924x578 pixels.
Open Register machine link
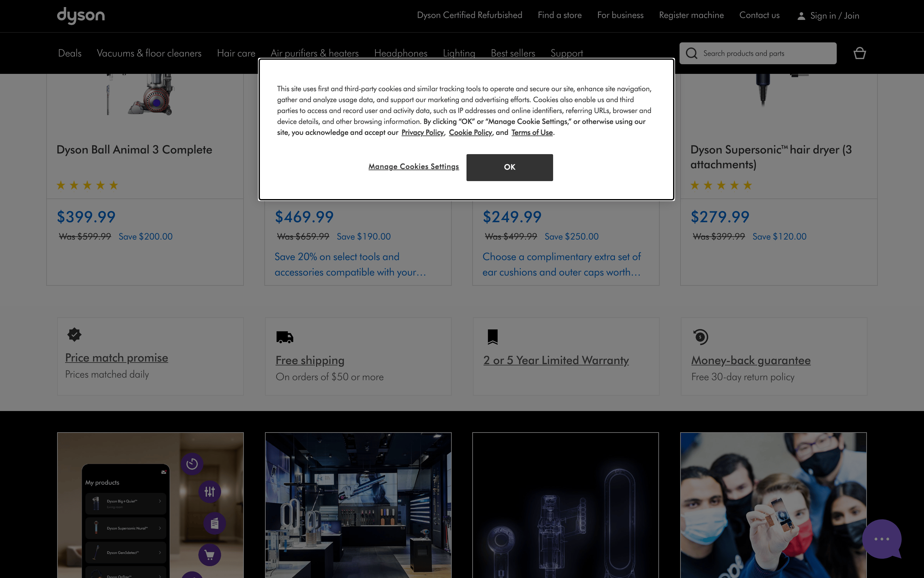point(691,15)
